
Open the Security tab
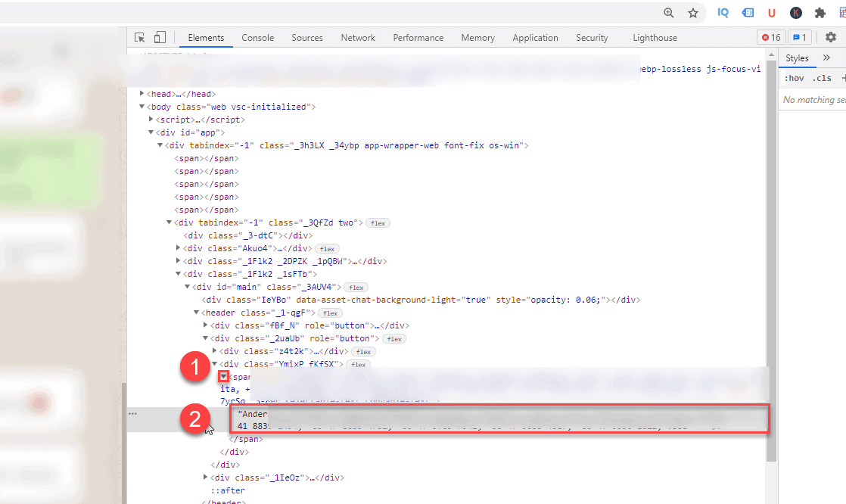click(x=592, y=38)
